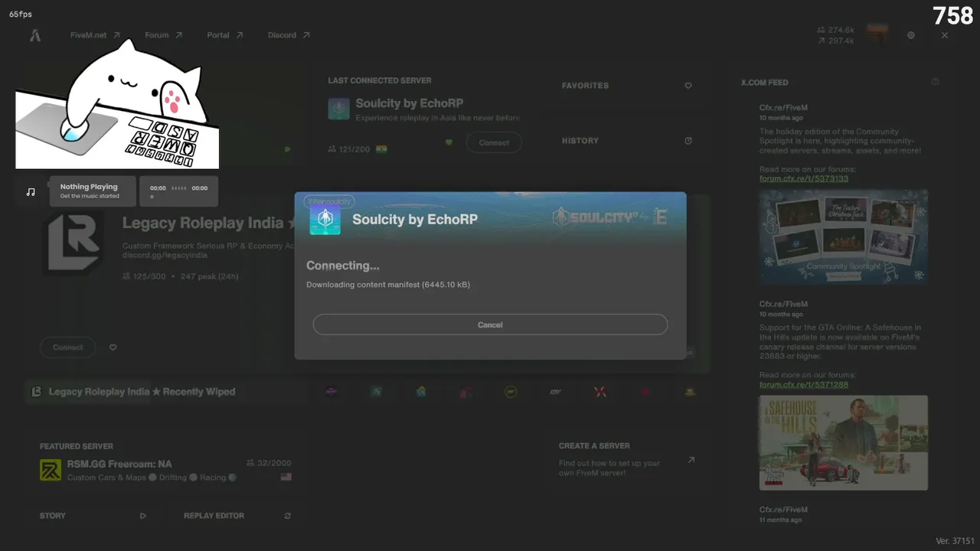
Task: Open the Forum link in navbar
Action: (x=163, y=35)
